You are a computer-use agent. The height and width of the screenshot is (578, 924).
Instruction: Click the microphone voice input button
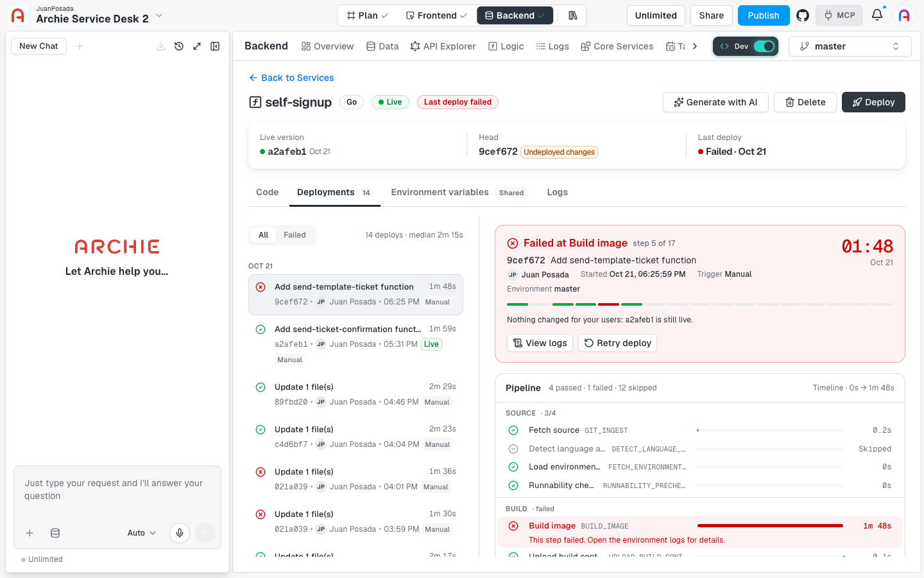[180, 533]
